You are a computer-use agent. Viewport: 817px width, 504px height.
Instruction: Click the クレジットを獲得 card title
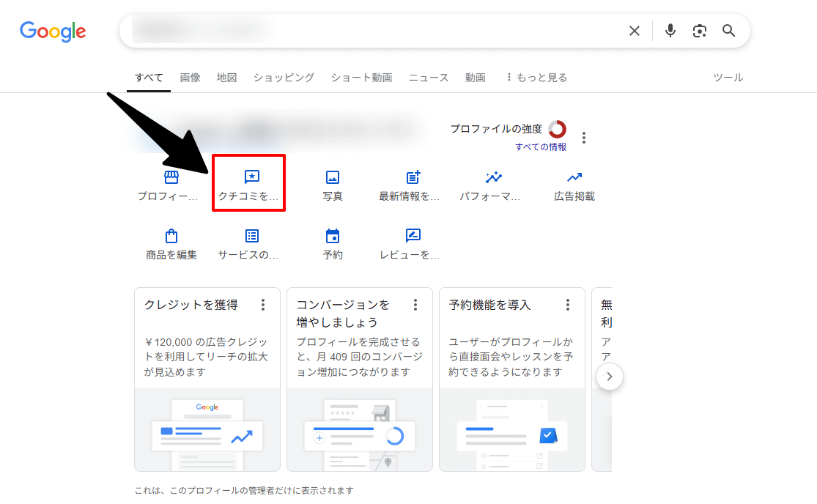tap(191, 305)
